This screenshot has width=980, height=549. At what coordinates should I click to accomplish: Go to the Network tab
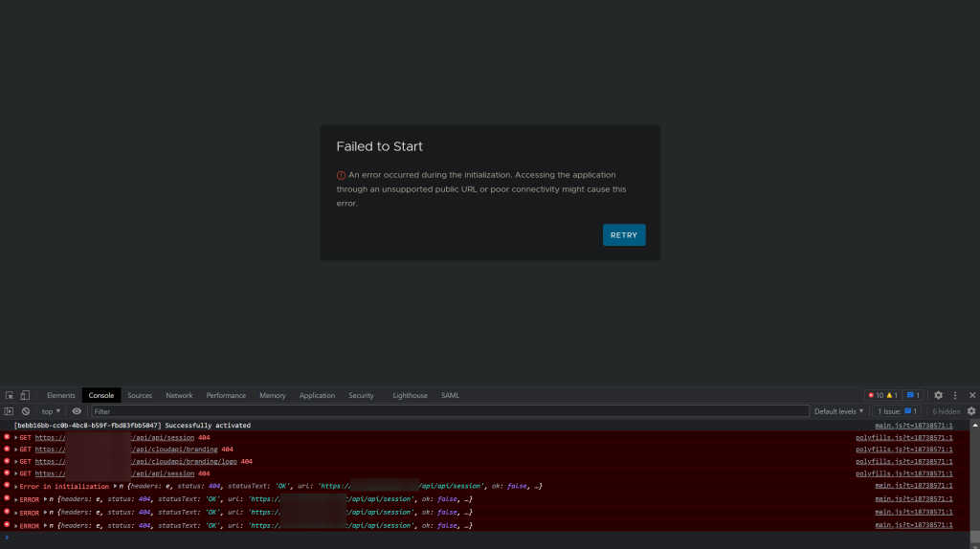click(179, 395)
